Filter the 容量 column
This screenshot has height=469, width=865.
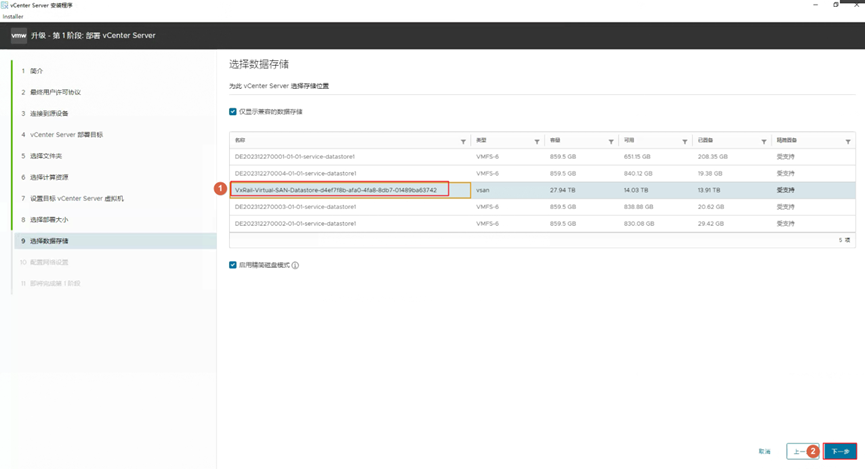coord(611,142)
